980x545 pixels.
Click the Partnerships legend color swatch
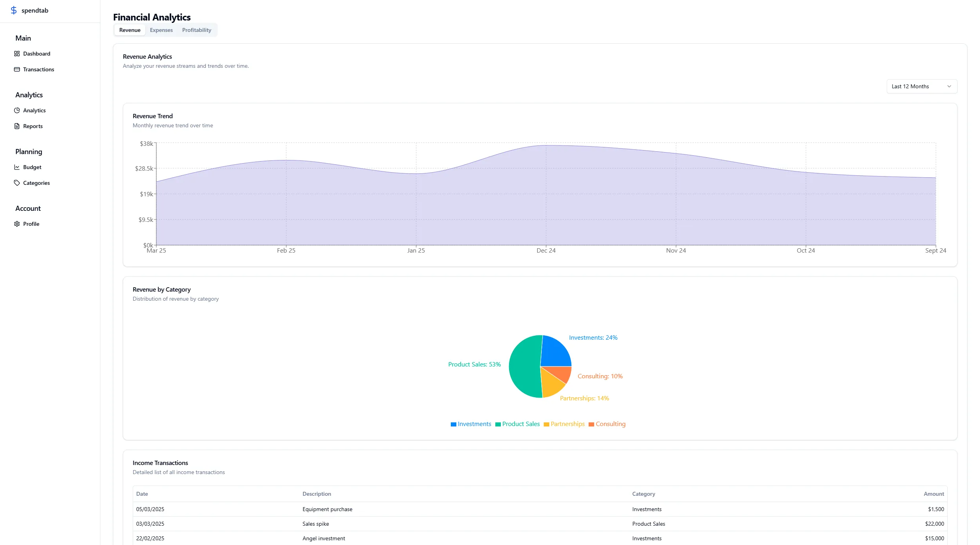click(x=546, y=424)
